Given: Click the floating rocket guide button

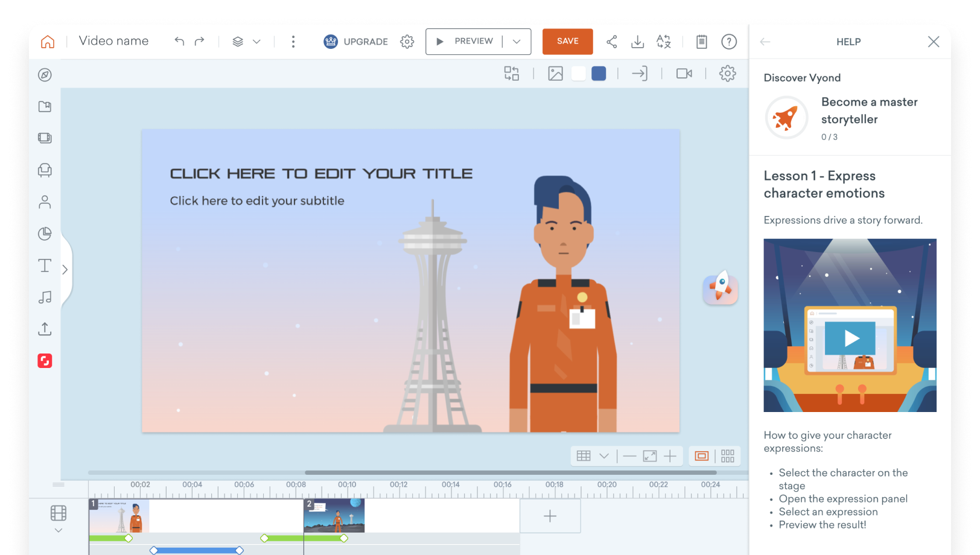Looking at the screenshot, I should pos(721,287).
